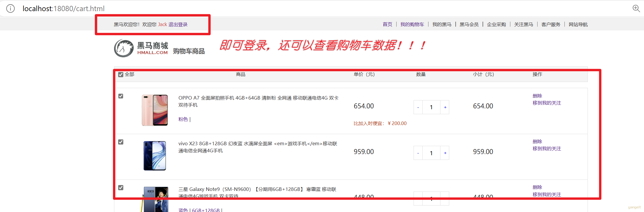This screenshot has height=212, width=644.
Task: Move OPPO A7 to 我的关注
Action: 547,103
